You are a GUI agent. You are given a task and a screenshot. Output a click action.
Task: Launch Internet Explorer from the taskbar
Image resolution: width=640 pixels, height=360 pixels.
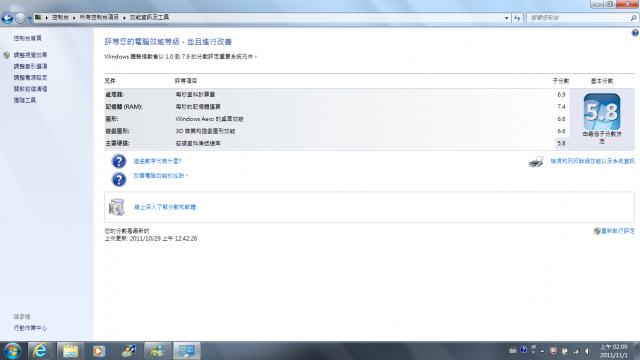click(40, 351)
